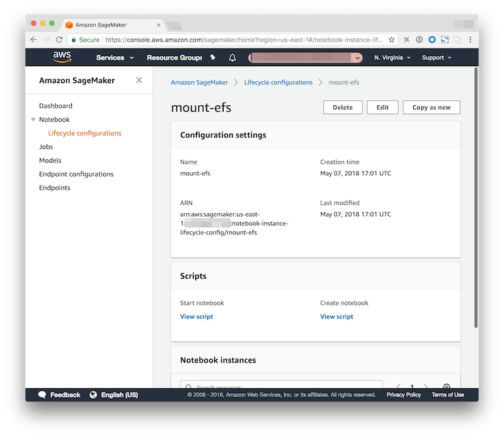
Task: Collapse the Notebook section triangle
Action: pyautogui.click(x=33, y=119)
